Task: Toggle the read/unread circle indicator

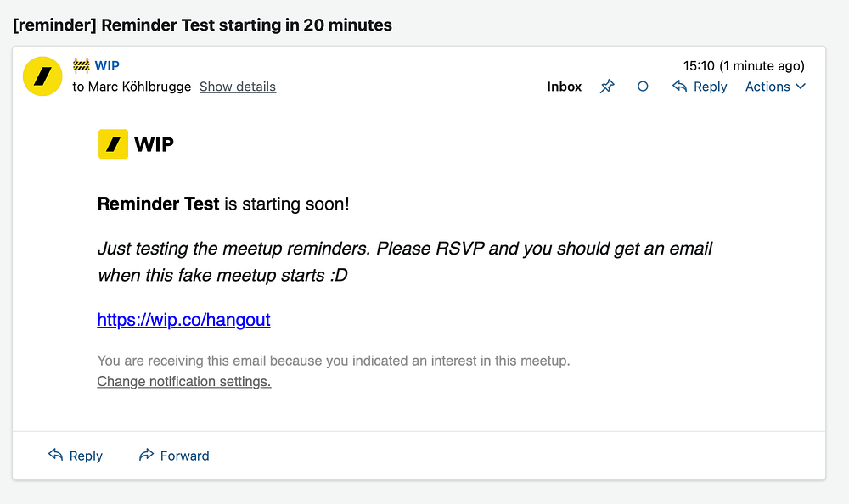Action: [643, 87]
